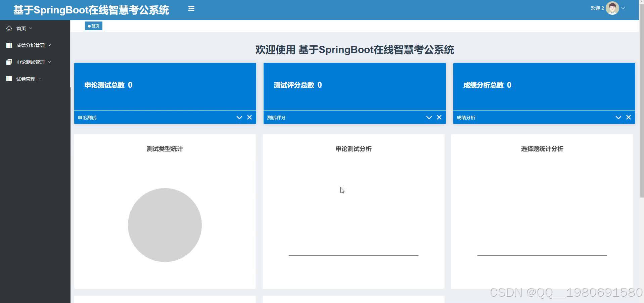This screenshot has height=303, width=644.
Task: Collapse the 申论测试 card
Action: pyautogui.click(x=239, y=118)
